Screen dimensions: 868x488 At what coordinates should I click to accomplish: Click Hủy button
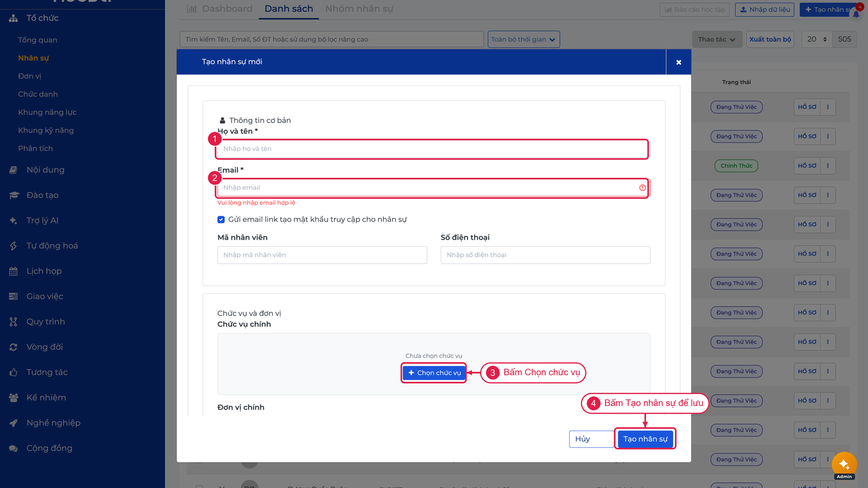(591, 439)
